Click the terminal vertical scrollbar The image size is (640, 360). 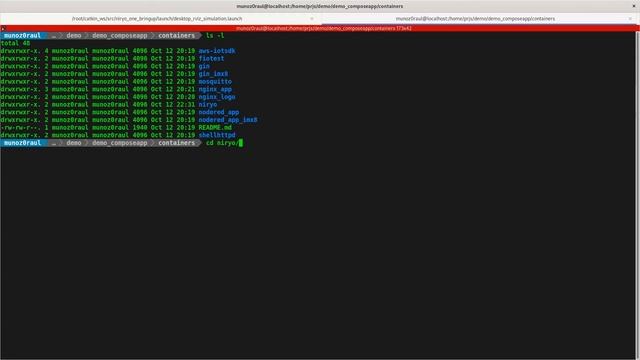coord(637,195)
